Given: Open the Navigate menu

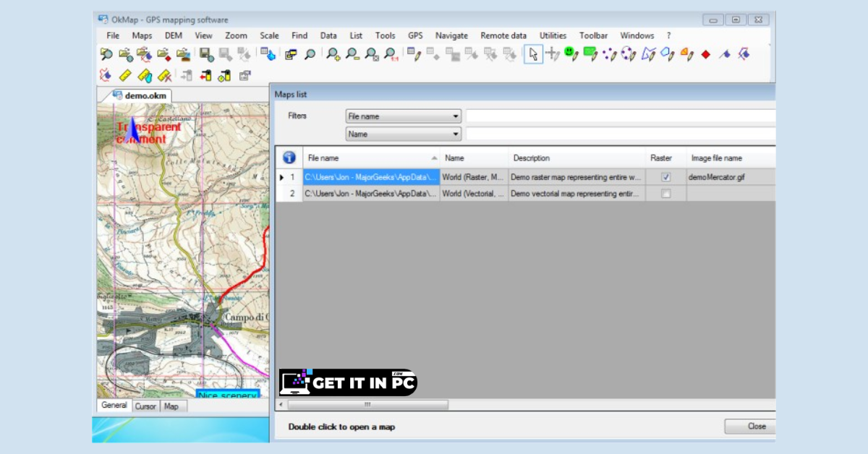Looking at the screenshot, I should tap(451, 35).
